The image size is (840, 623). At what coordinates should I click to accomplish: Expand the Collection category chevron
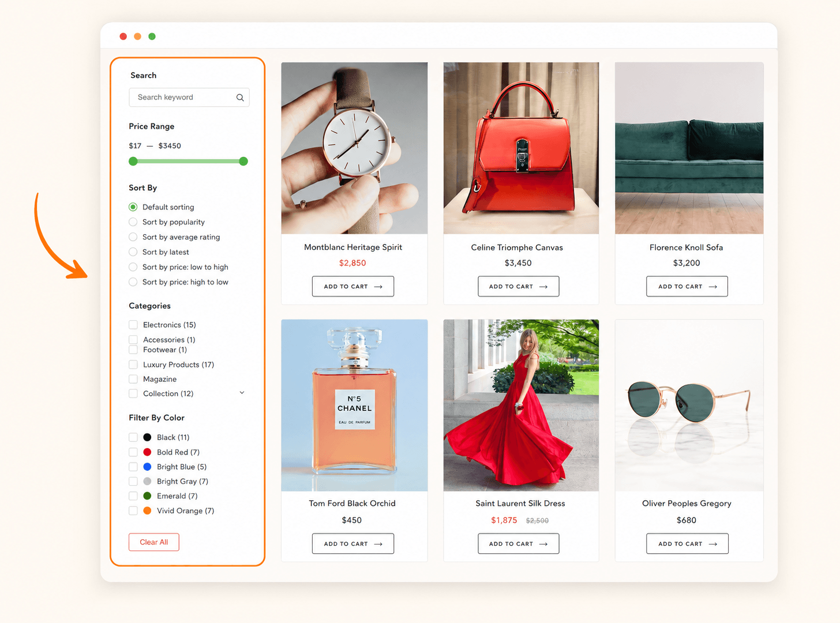click(x=242, y=393)
